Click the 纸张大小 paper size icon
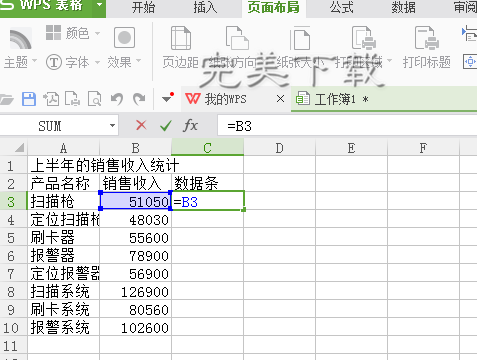The image size is (477, 360). (x=300, y=38)
